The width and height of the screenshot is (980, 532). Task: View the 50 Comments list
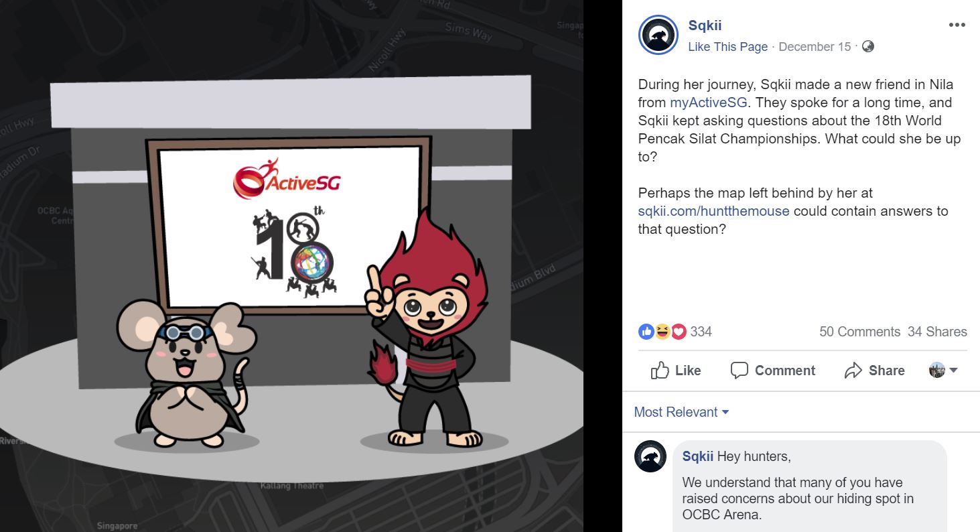point(859,332)
